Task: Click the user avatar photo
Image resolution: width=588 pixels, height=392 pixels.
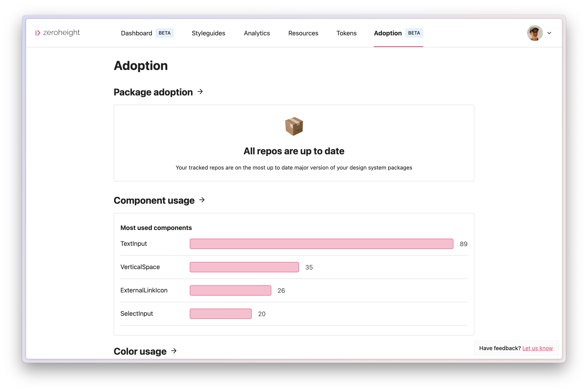Action: 535,33
